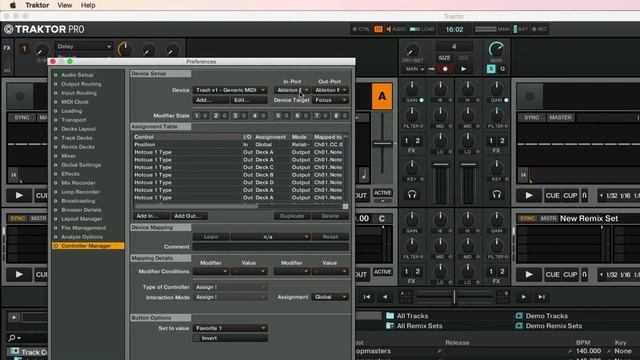Open the Apple menu
The width and height of the screenshot is (640, 360).
[13, 5]
